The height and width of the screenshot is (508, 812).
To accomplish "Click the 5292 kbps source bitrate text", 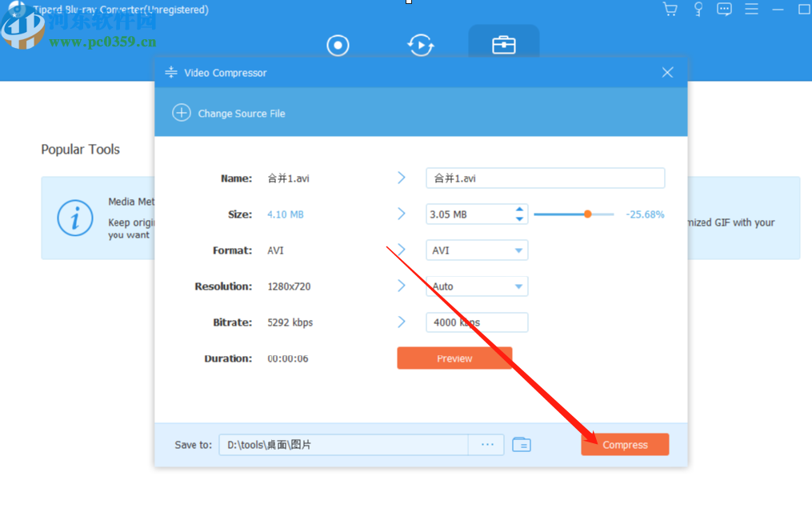I will (290, 322).
